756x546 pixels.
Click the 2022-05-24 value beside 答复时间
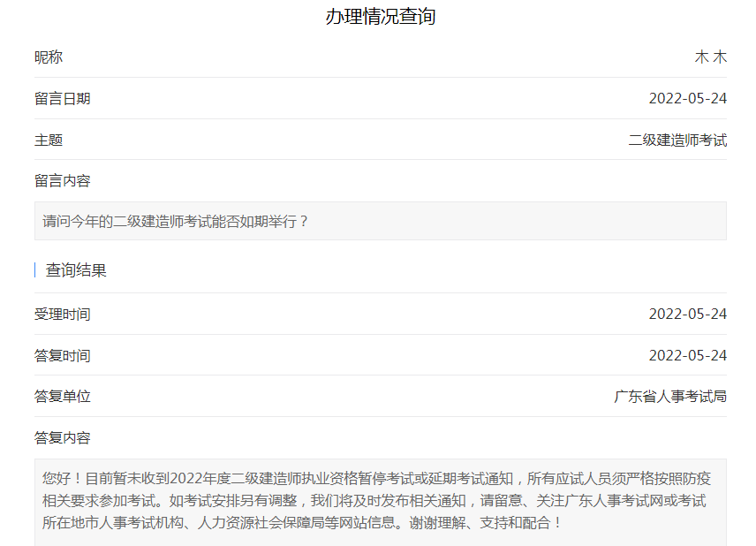[x=687, y=355]
